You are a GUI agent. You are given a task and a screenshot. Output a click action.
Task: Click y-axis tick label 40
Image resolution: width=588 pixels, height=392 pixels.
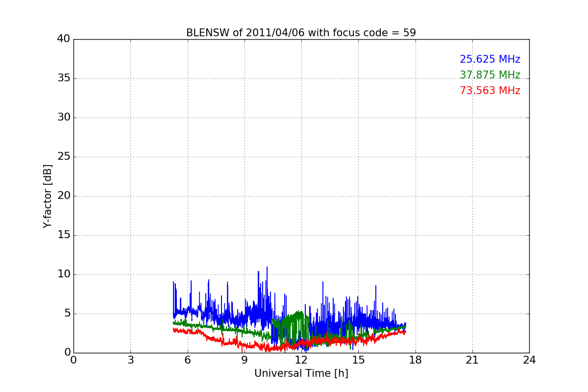[x=64, y=39]
